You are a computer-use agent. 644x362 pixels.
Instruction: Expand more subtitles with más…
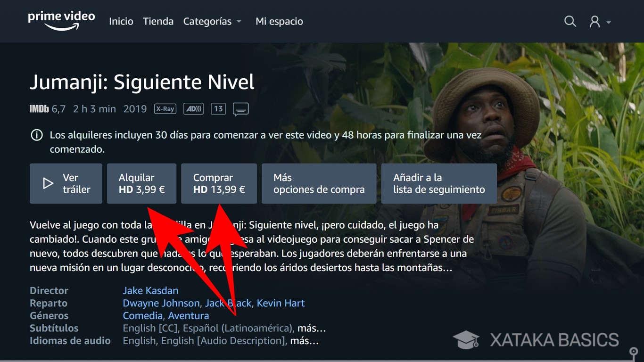[312, 328]
